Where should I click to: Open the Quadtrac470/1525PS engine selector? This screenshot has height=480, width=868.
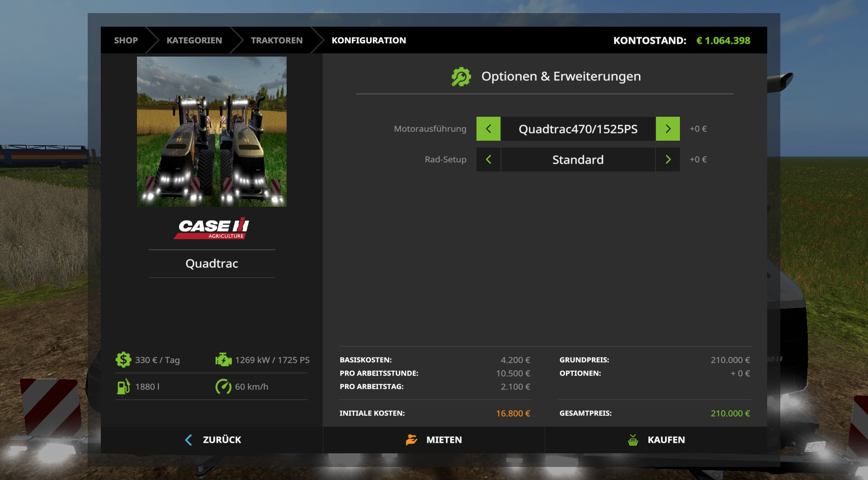(x=578, y=129)
